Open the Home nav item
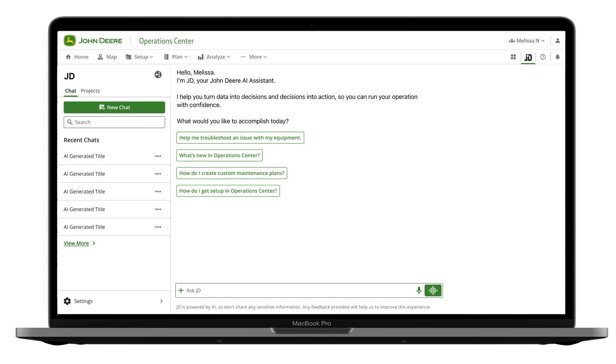 [77, 57]
